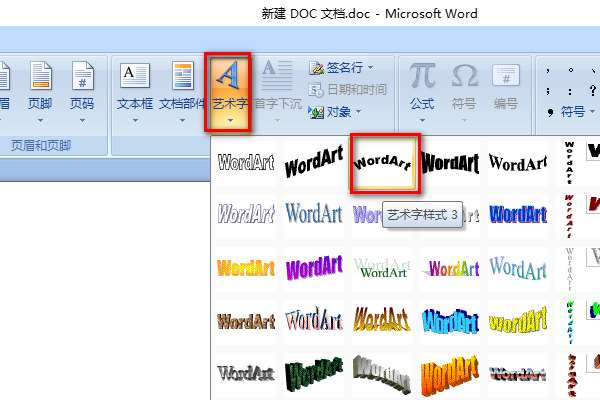Click the Ω 符号 symbol button

tap(464, 88)
